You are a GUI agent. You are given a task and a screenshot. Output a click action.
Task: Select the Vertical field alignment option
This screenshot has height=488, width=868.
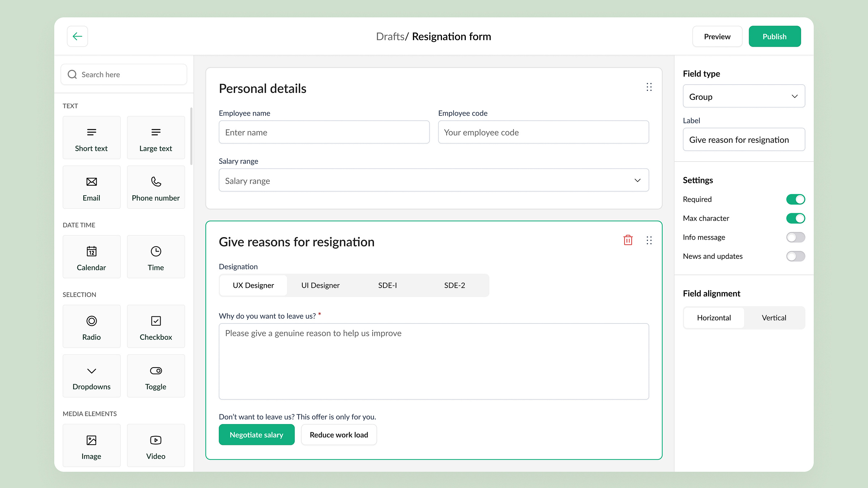(x=774, y=317)
